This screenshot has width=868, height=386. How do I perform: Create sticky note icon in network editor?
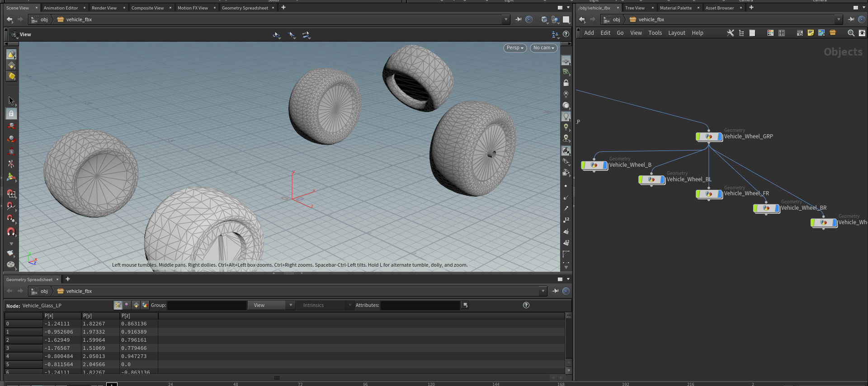click(811, 33)
